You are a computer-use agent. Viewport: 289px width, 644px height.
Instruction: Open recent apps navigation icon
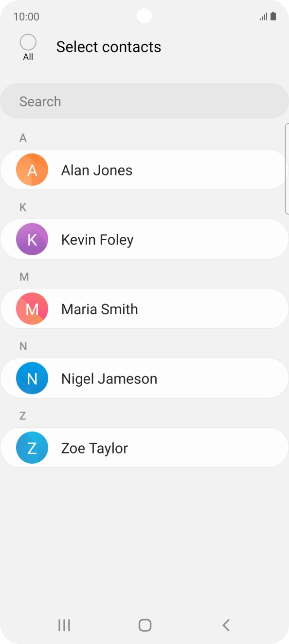(x=64, y=625)
